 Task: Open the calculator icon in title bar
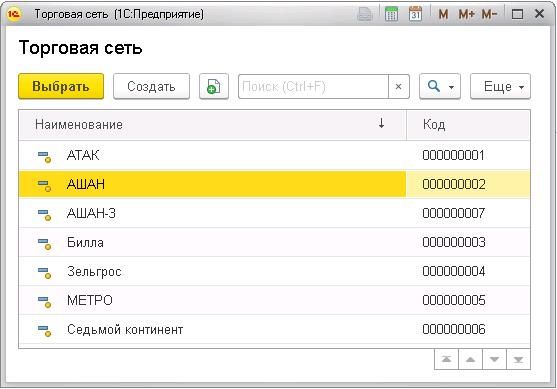[x=391, y=14]
